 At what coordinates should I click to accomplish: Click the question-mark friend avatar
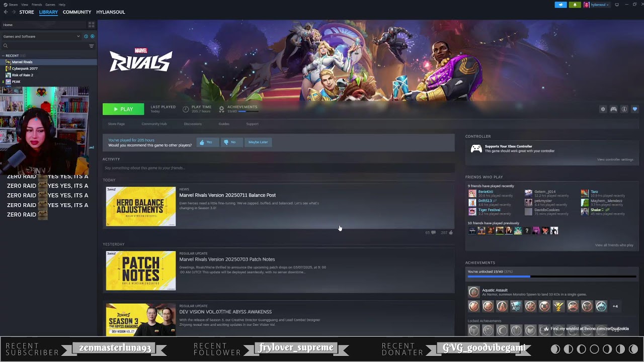coord(527,231)
